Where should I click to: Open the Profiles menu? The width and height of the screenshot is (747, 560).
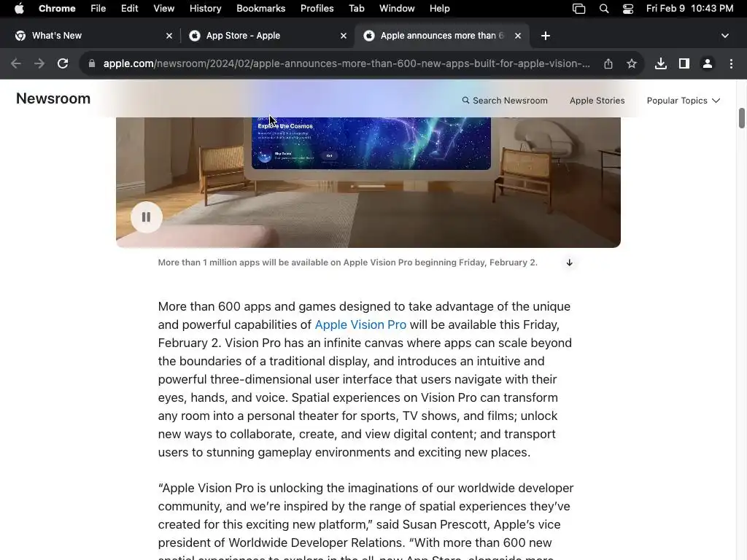click(317, 9)
